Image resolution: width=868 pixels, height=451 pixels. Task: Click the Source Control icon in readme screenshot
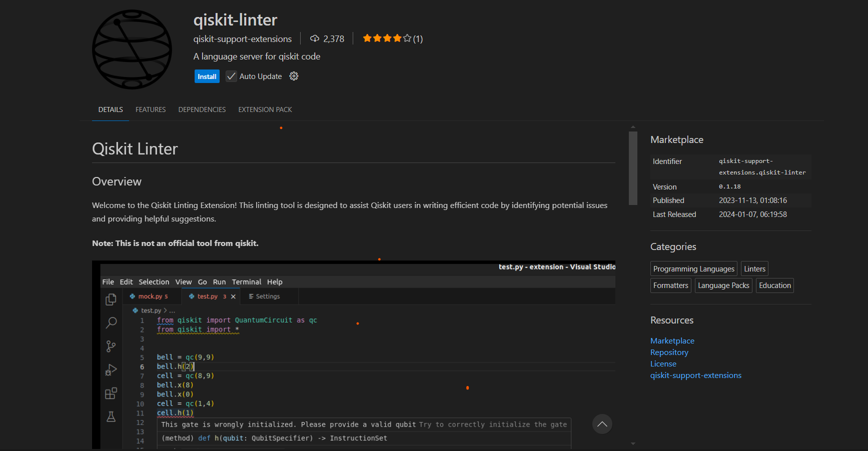(111, 346)
